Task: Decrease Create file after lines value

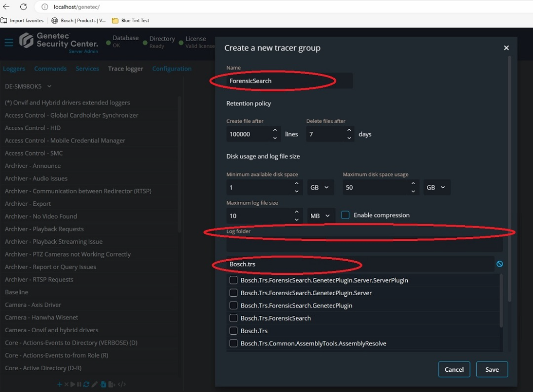Action: coord(275,138)
